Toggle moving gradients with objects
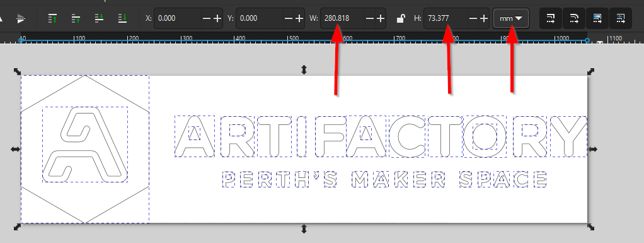 tap(597, 18)
